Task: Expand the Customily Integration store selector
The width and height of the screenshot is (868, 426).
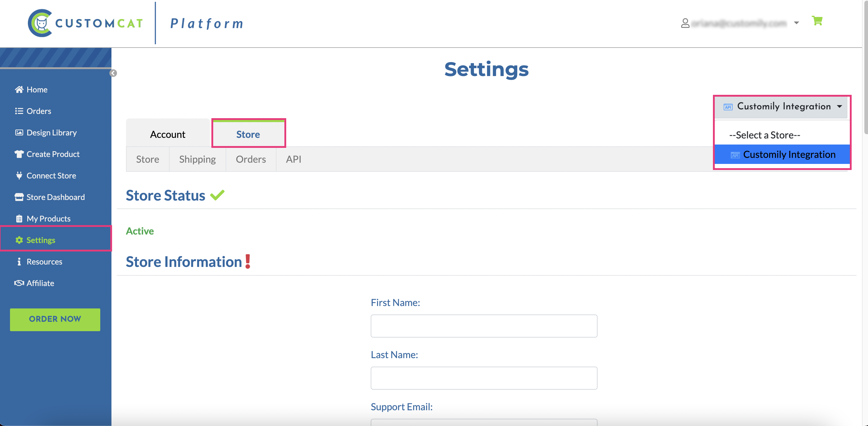Action: click(781, 107)
